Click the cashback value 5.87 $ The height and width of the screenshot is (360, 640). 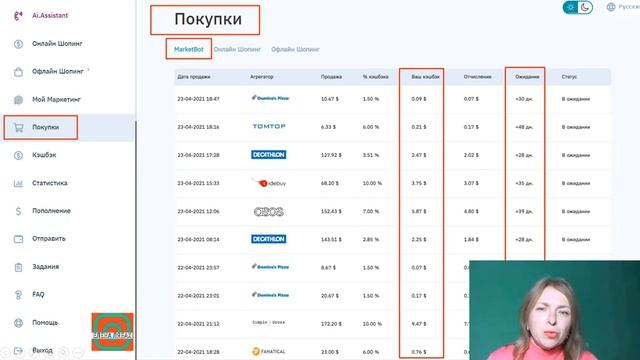click(x=419, y=211)
